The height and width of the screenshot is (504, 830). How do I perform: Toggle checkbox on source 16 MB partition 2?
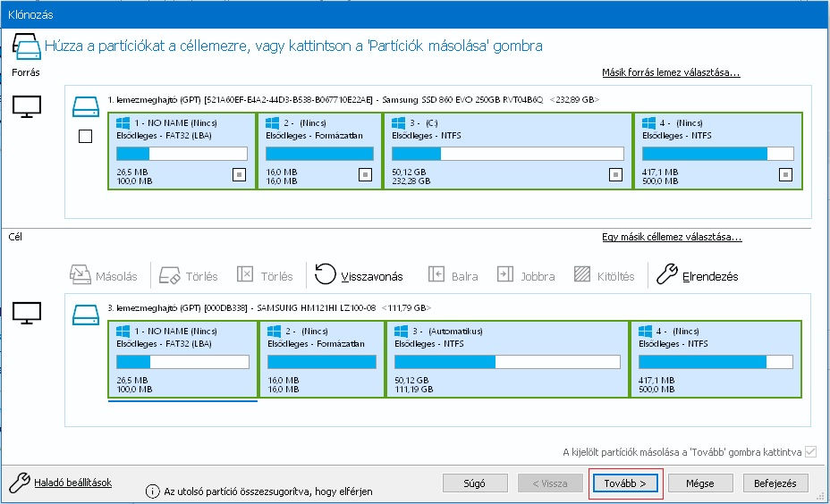pyautogui.click(x=365, y=174)
